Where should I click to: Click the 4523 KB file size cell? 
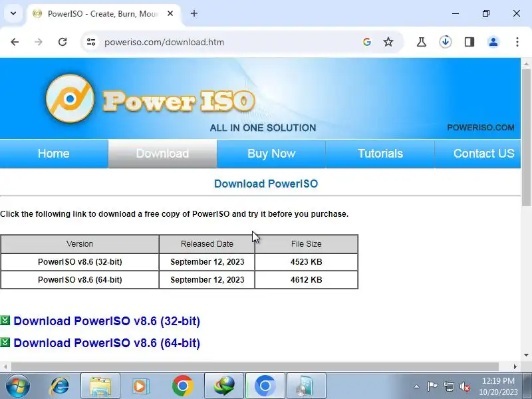[307, 262]
